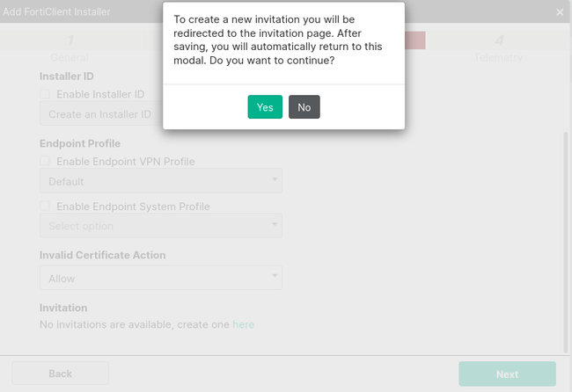Screen dimensions: 572x392
Task: Click the arrow icon on Default dropdown
Action: pyautogui.click(x=275, y=181)
